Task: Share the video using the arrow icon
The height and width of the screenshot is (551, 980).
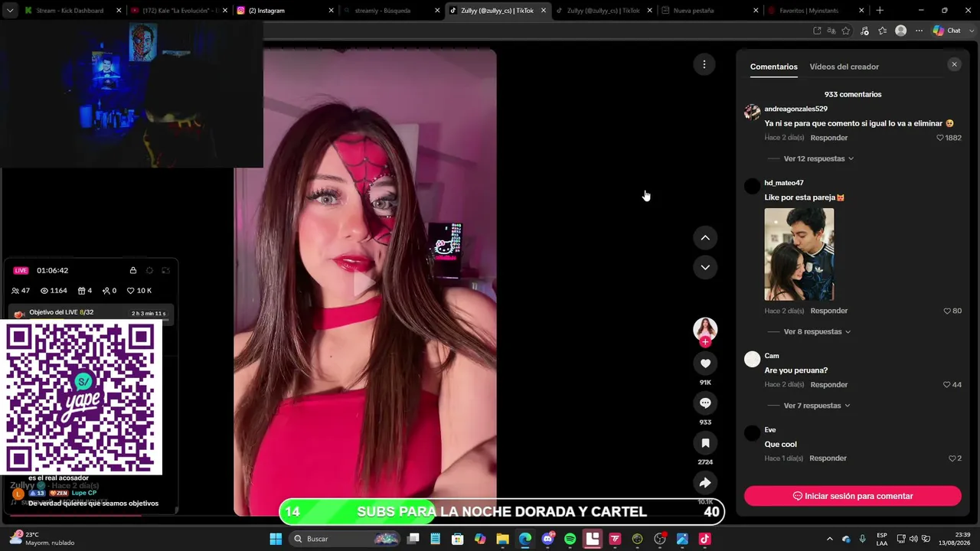Action: [x=705, y=483]
